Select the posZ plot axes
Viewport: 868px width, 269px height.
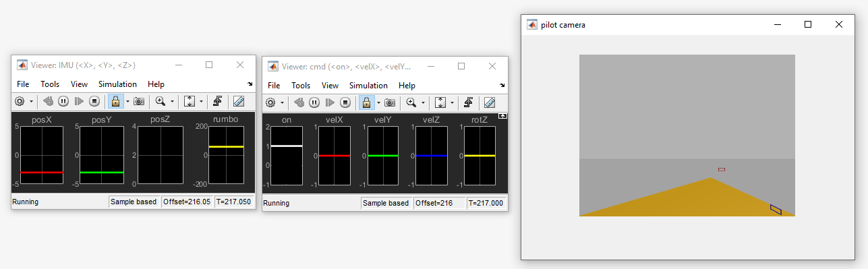pos(160,154)
